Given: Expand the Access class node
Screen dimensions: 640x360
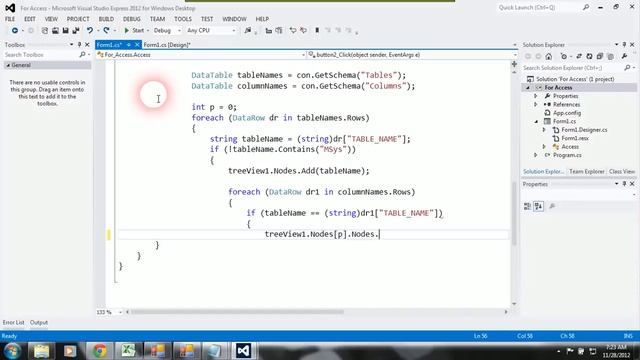Looking at the screenshot, I should tap(544, 147).
